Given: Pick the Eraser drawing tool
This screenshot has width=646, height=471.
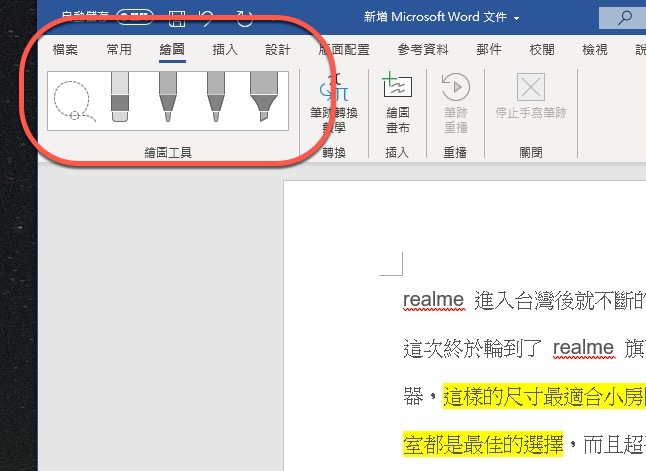Looking at the screenshot, I should click(119, 98).
